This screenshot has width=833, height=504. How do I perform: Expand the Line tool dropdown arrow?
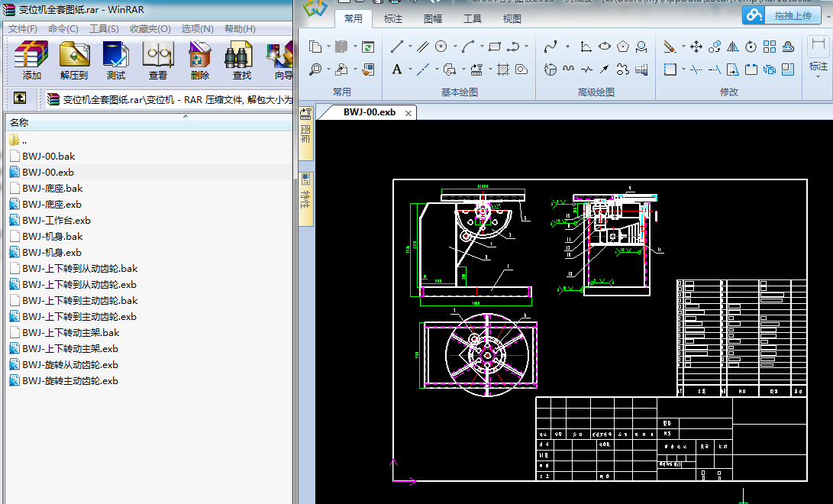[x=409, y=47]
